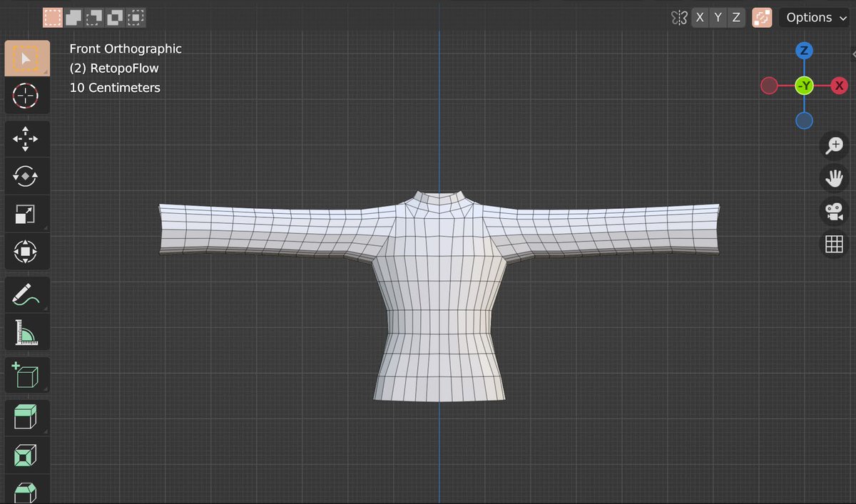Click the zoom view magnifier button

coord(834,145)
